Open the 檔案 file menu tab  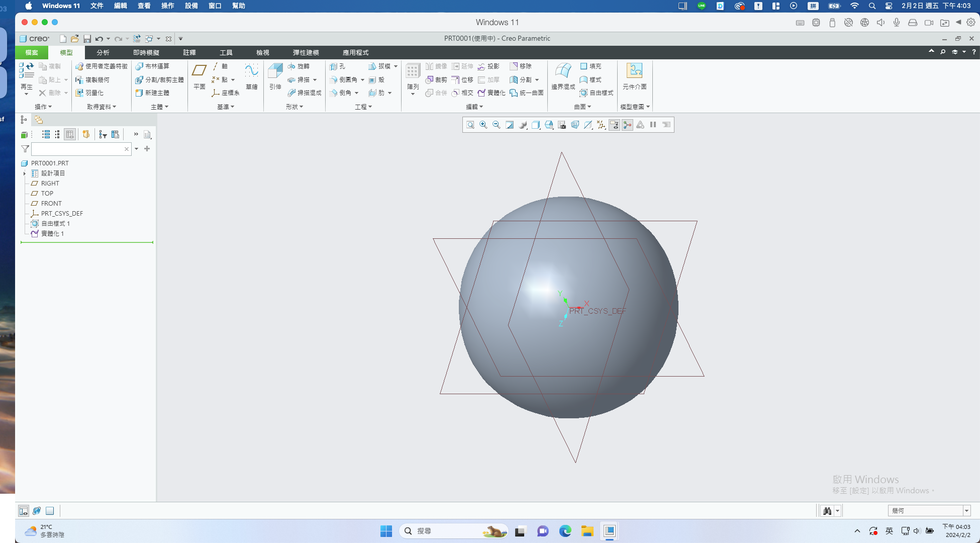pyautogui.click(x=32, y=52)
